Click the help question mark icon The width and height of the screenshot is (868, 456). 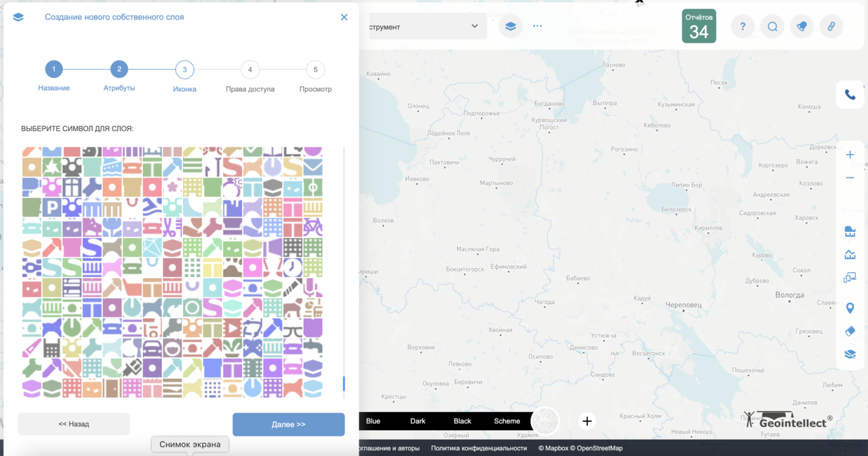click(x=743, y=26)
